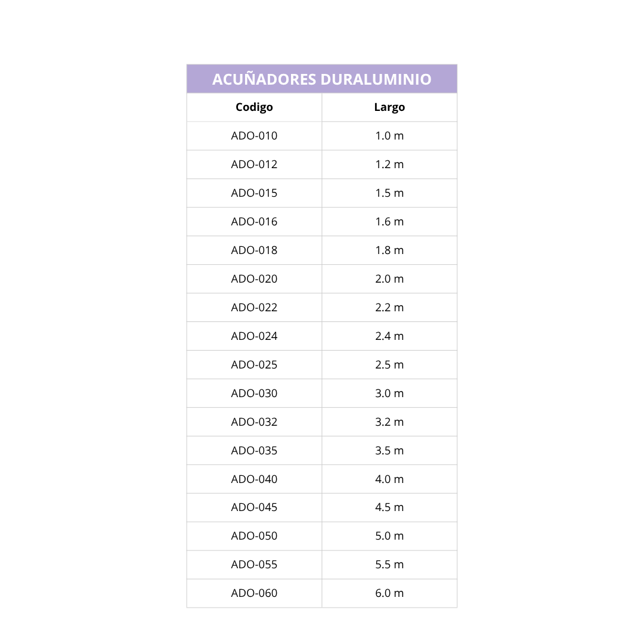Screen dimensions: 644x644
Task: Select code ADO-022
Action: (254, 308)
